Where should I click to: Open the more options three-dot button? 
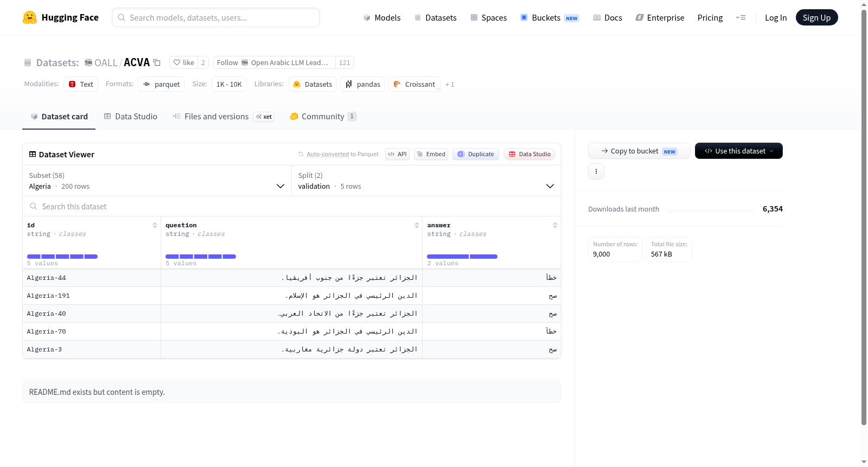[x=596, y=171]
